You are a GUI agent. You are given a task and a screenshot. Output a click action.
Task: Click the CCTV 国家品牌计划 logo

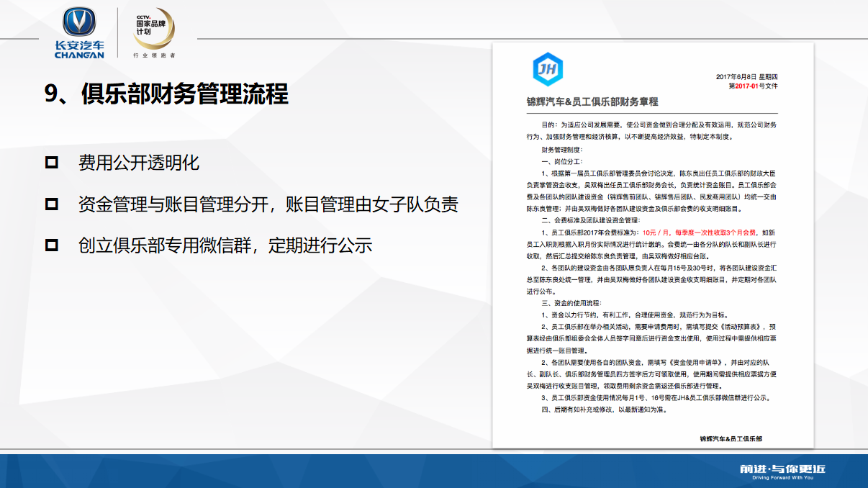coord(153,30)
